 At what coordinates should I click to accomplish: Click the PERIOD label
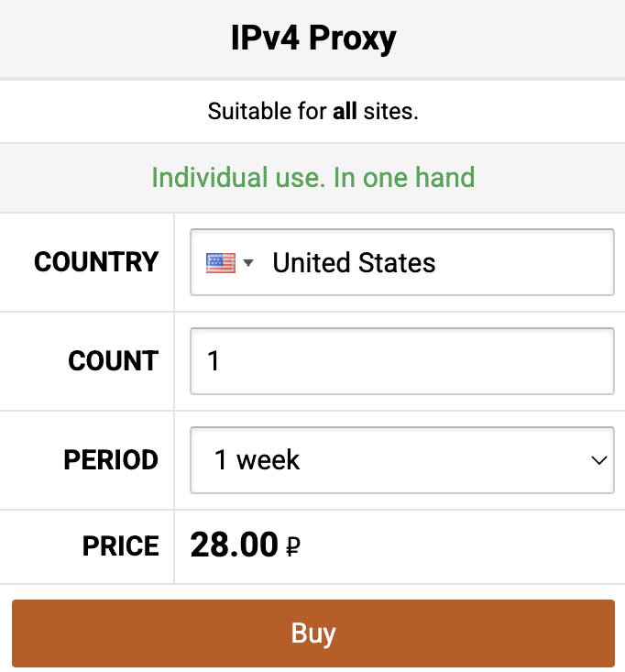click(111, 459)
